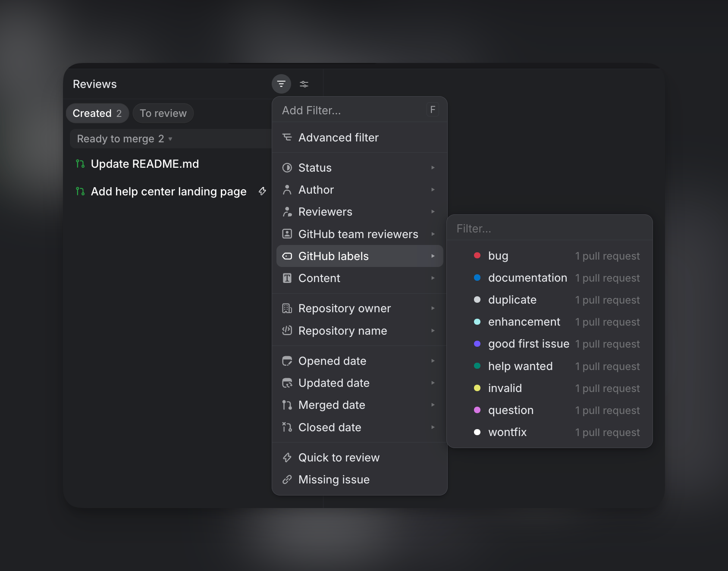Select the documentation label filter

click(x=549, y=278)
